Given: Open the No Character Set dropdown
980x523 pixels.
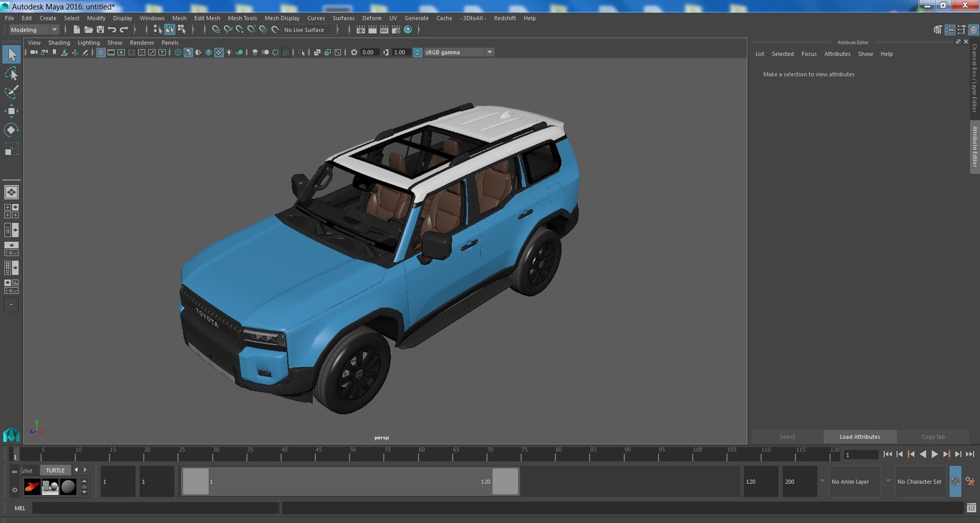Looking at the screenshot, I should (x=920, y=481).
